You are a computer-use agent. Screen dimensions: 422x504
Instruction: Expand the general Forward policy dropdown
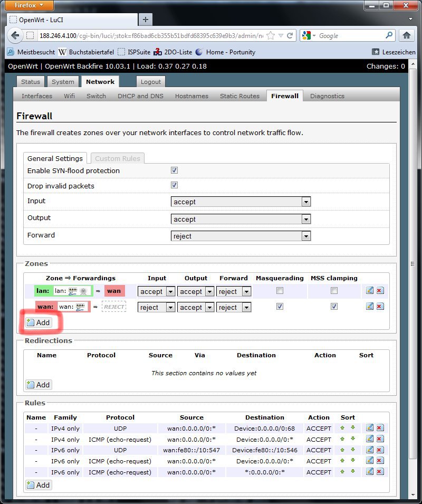(241, 236)
